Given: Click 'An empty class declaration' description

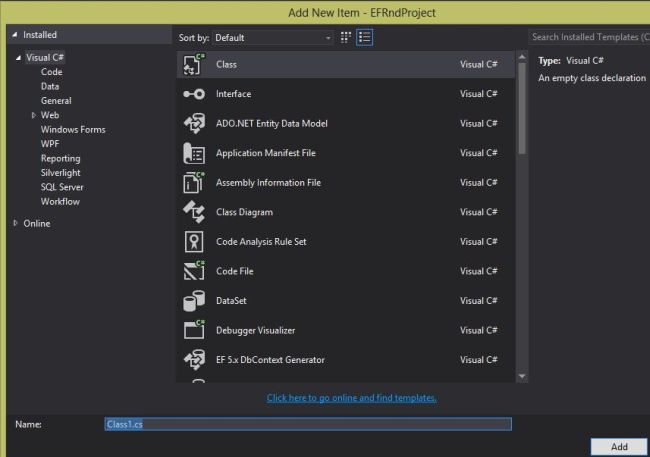Looking at the screenshot, I should (x=592, y=78).
